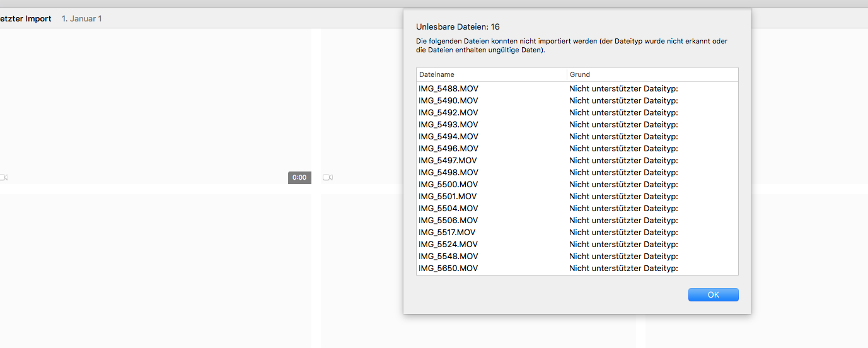868x348 pixels.
Task: Select the IMG_5494.MOV file name
Action: (x=448, y=136)
